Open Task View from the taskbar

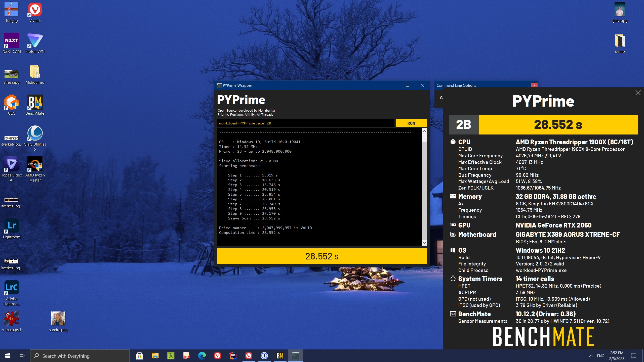pyautogui.click(x=23, y=356)
